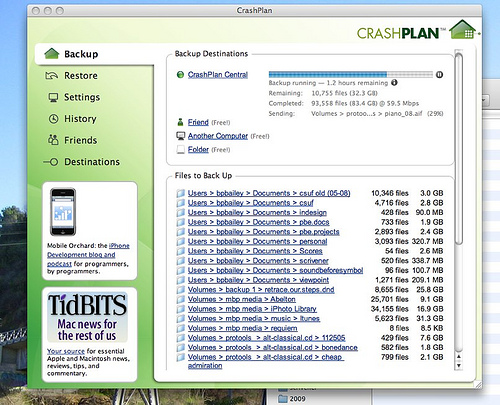Click folder icon beside the indesign row
Screen dimensions: 500x405
tap(180, 212)
